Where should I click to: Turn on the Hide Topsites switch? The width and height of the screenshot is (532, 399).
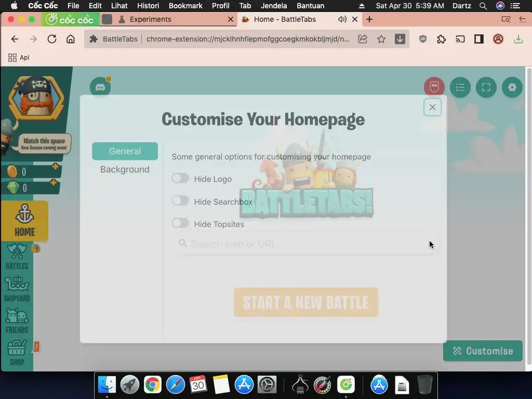(180, 223)
